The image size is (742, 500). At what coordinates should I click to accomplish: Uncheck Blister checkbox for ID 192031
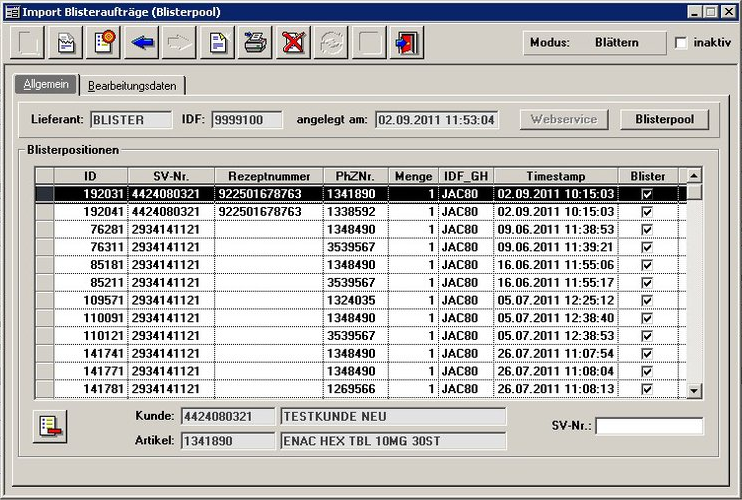pyautogui.click(x=647, y=194)
